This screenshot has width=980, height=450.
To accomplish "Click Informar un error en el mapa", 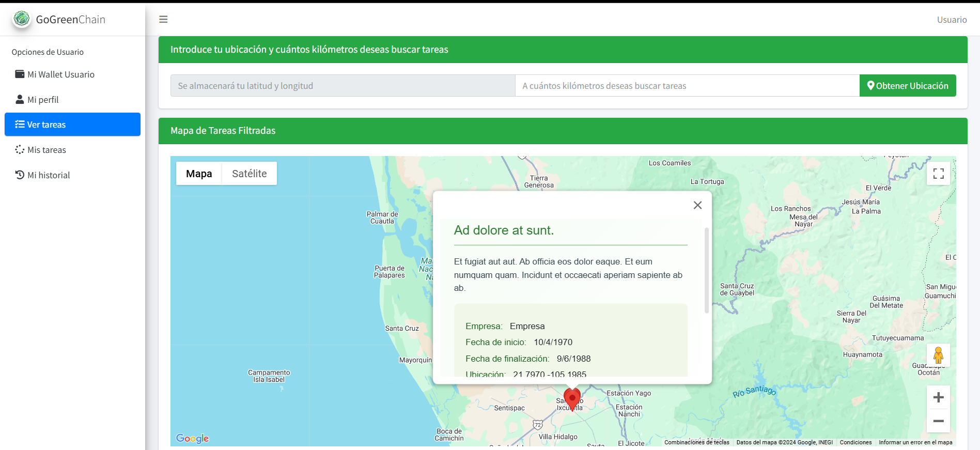I will pyautogui.click(x=915, y=442).
